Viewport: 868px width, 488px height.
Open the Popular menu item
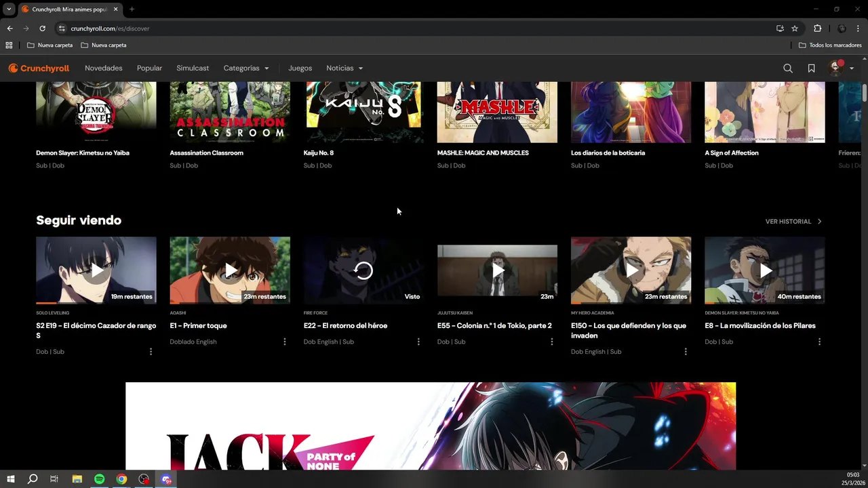(x=149, y=68)
